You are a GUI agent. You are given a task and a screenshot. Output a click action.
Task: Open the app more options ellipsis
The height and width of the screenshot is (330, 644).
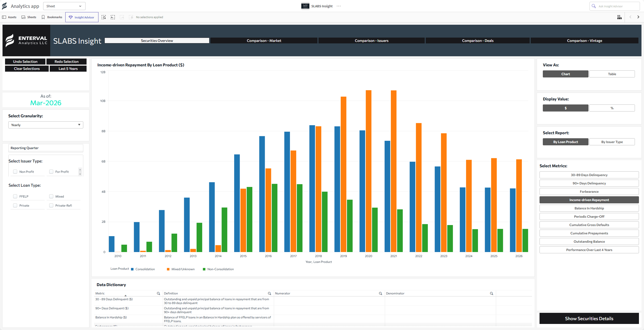(339, 6)
